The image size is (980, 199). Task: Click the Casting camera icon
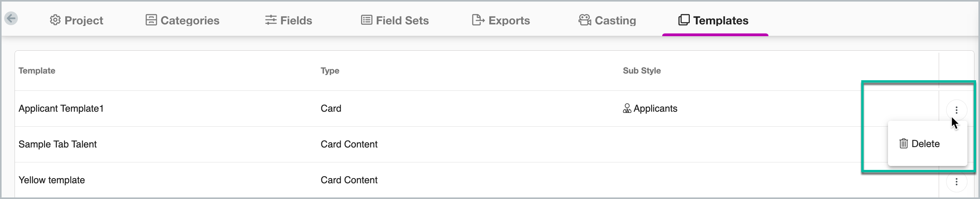585,20
